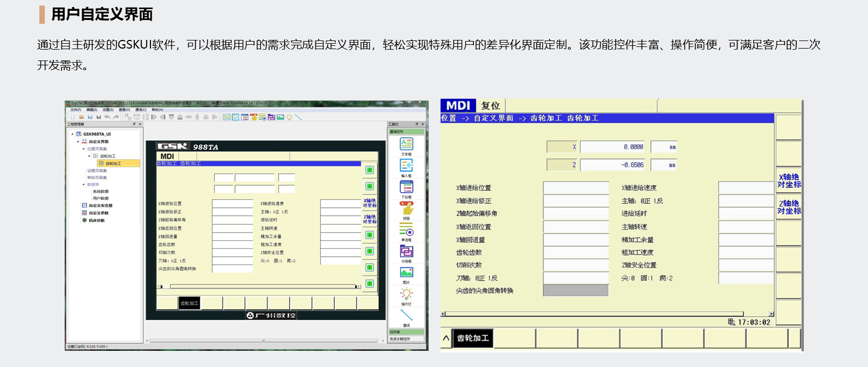
Task: Collapse the 自定义界面 tree node
Action: tap(78, 141)
